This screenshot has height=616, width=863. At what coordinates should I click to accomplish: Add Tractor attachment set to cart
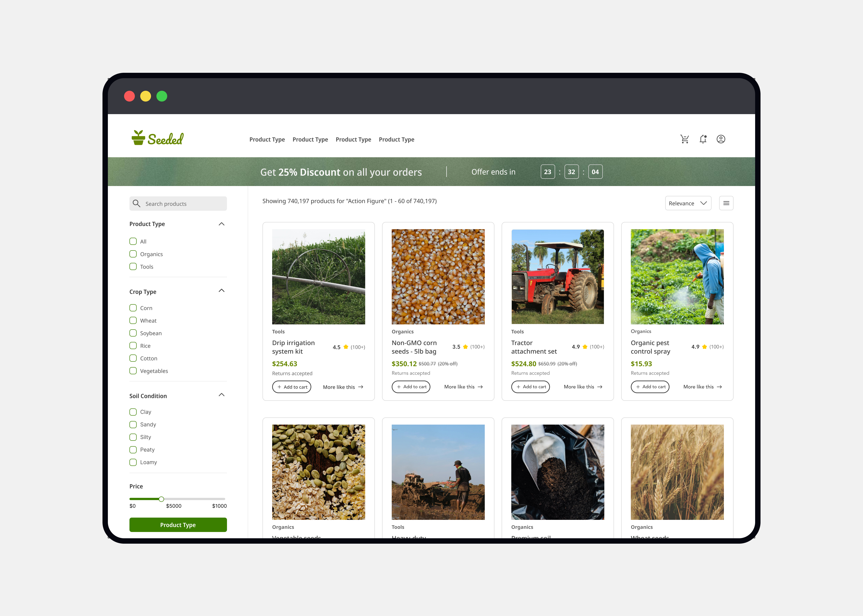531,387
